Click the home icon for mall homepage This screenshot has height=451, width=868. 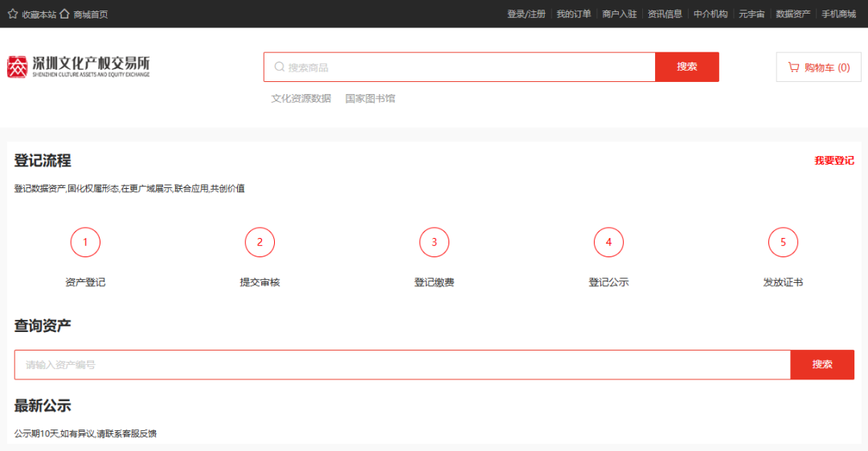point(64,14)
